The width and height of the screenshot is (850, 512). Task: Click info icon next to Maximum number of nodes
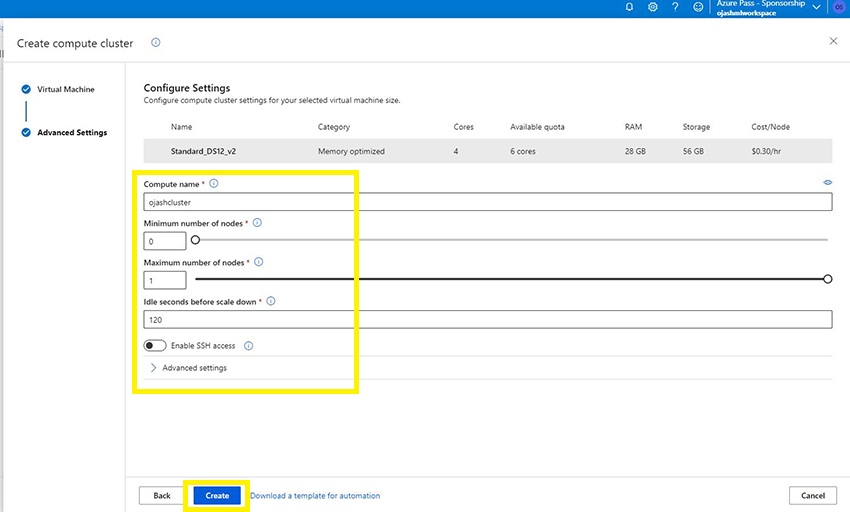258,262
